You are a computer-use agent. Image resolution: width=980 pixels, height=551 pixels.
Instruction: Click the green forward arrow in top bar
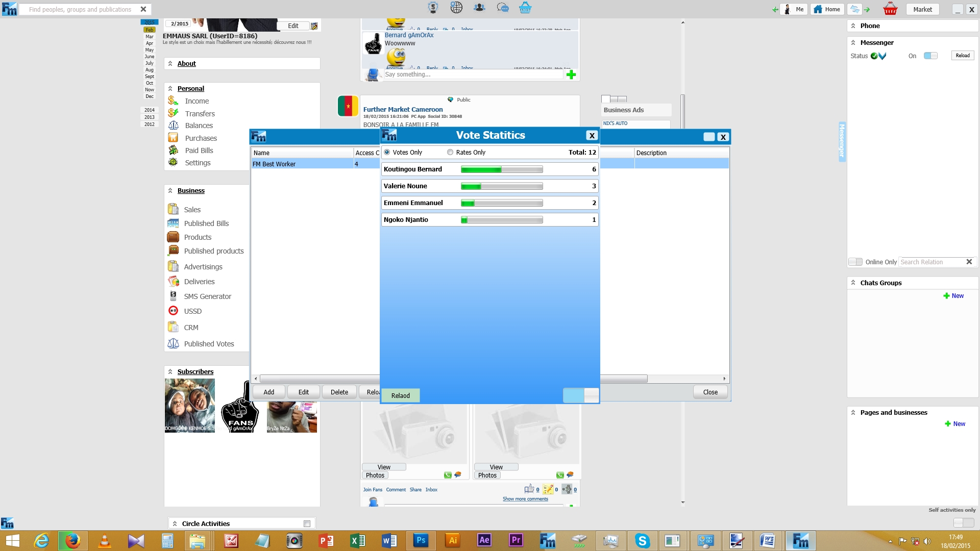pyautogui.click(x=867, y=10)
